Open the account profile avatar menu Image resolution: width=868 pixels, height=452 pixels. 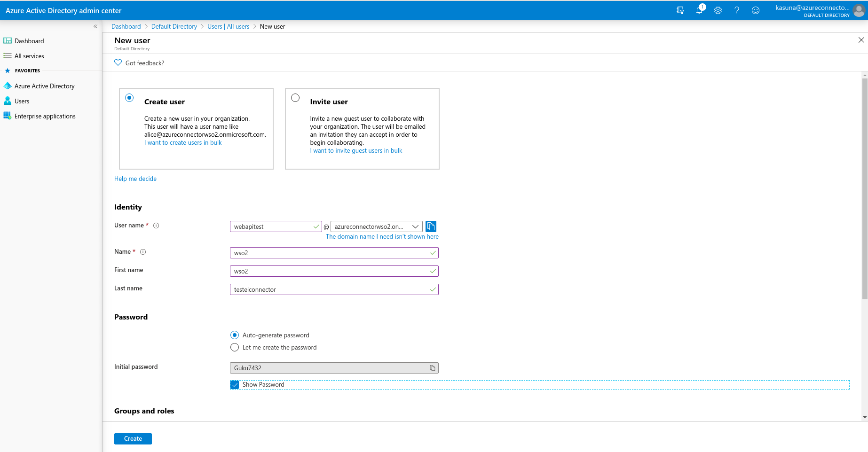[x=860, y=10]
